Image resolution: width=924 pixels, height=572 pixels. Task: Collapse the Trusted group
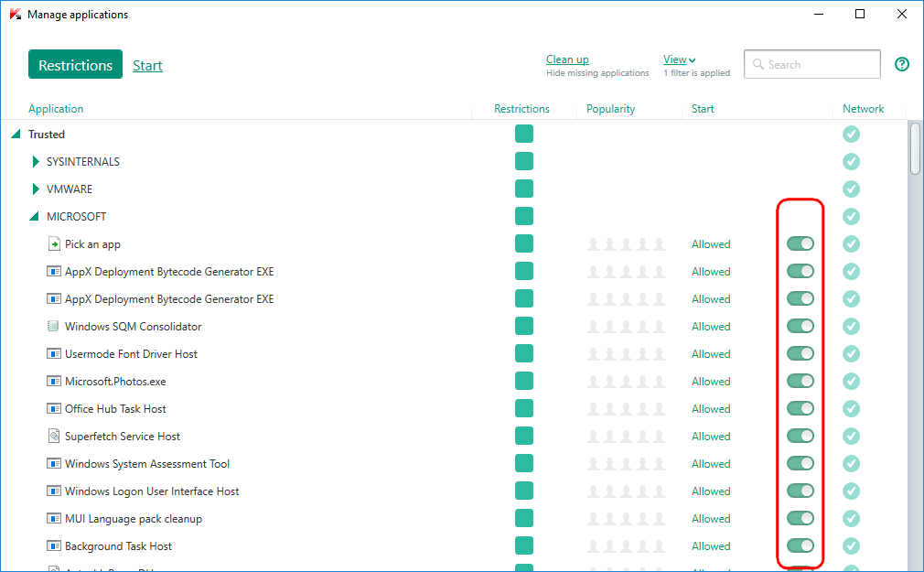coord(16,134)
